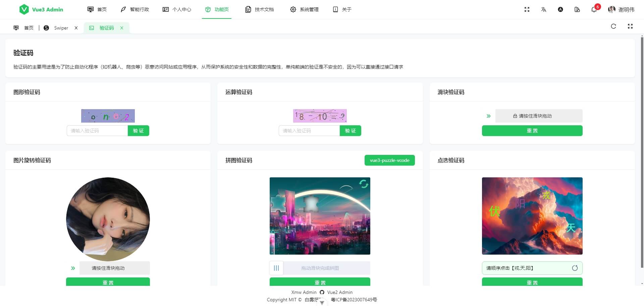Open the 关于 menu
Screen dimensions: 644x306
pyautogui.click(x=342, y=9)
